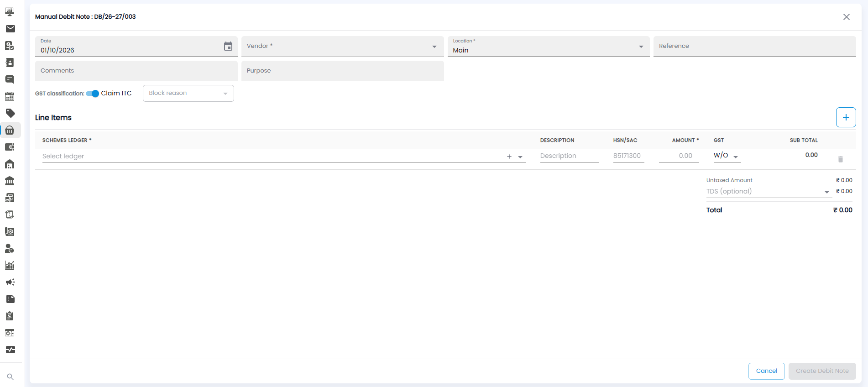Add a new line item with plus button
This screenshot has width=868, height=387.
pos(846,117)
